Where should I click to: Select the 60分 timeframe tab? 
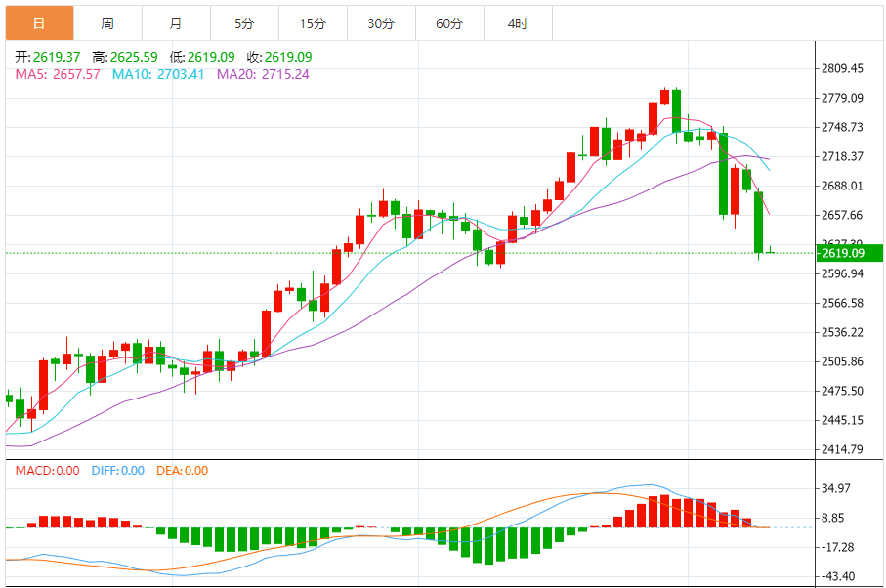[449, 23]
